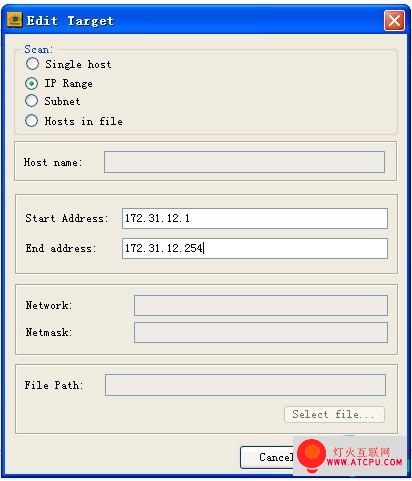Click the red lamp watermark logo
Image resolution: width=412 pixels, height=481 pixels.
312,455
